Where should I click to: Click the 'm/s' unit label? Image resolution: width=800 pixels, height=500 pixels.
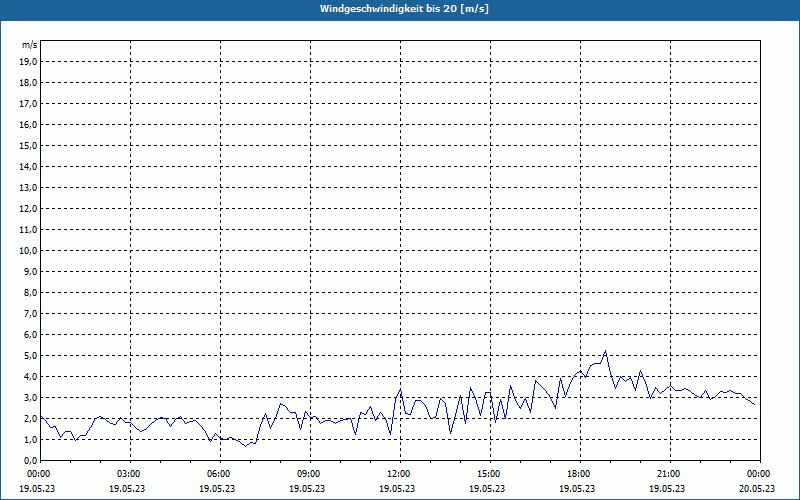[30, 45]
